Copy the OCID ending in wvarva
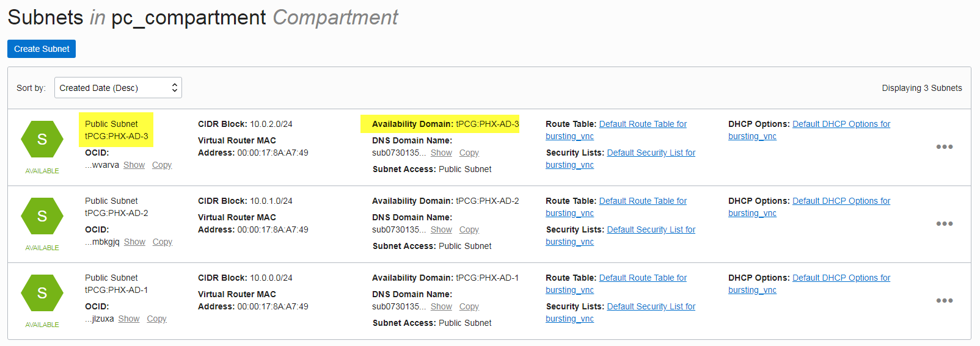This screenshot has width=980, height=346. 161,165
